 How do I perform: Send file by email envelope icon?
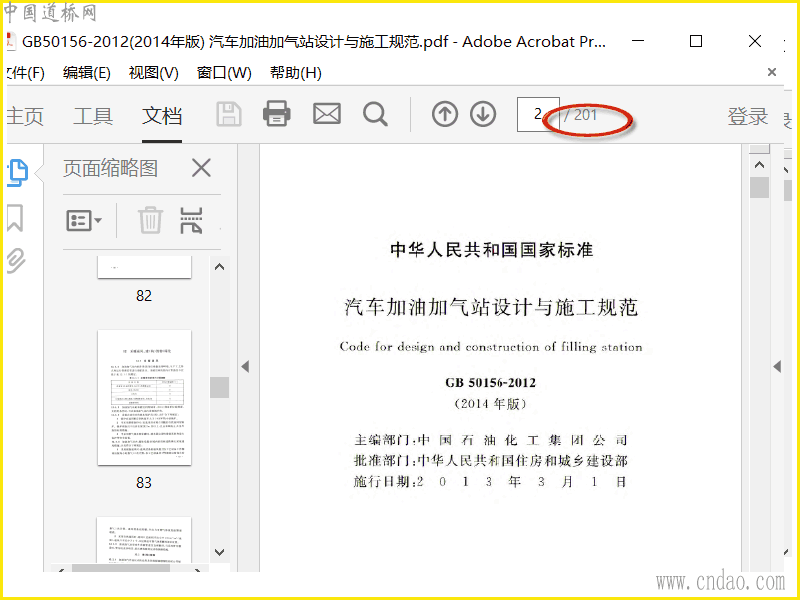pos(327,114)
